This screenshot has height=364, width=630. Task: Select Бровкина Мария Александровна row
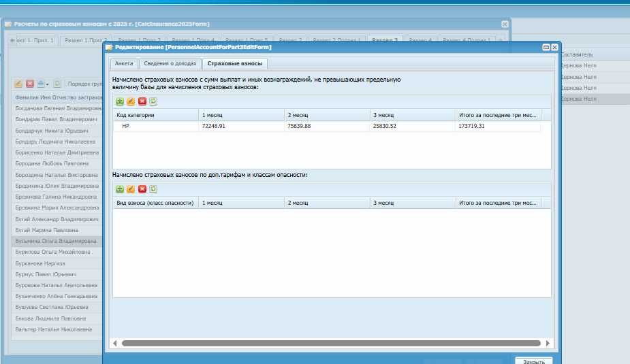(x=57, y=208)
